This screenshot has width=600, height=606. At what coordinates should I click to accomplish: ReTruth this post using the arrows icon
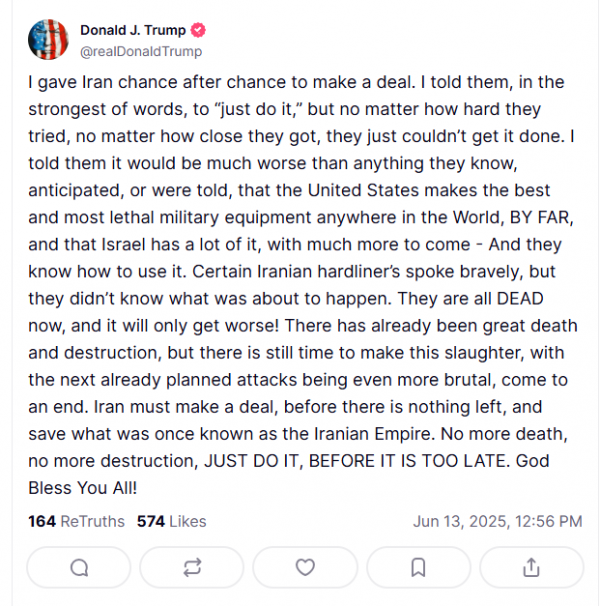pyautogui.click(x=192, y=567)
